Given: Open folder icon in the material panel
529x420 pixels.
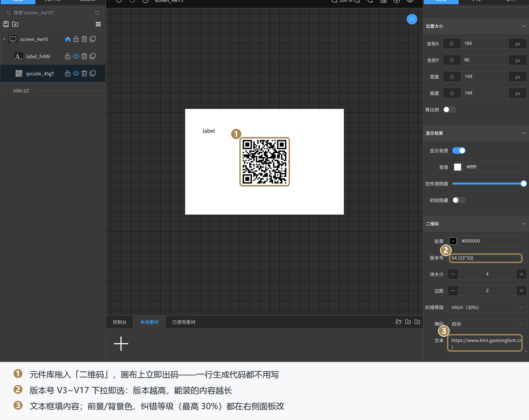Looking at the screenshot, I should point(399,322).
